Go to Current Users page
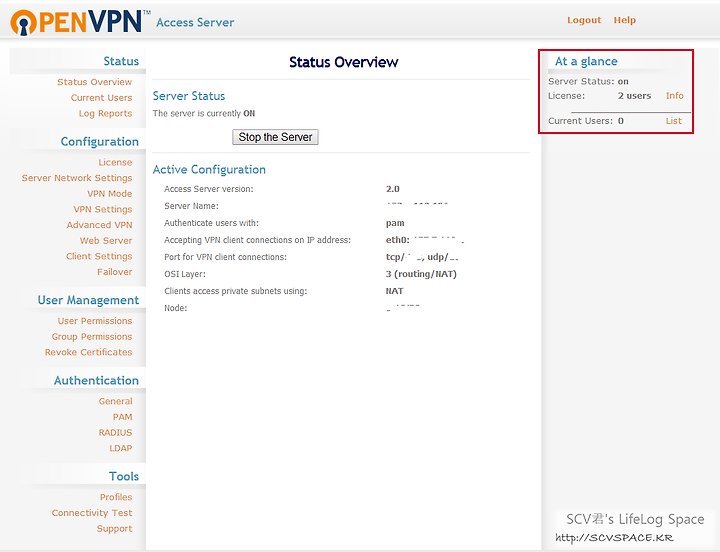This screenshot has height=552, width=720. 101,97
